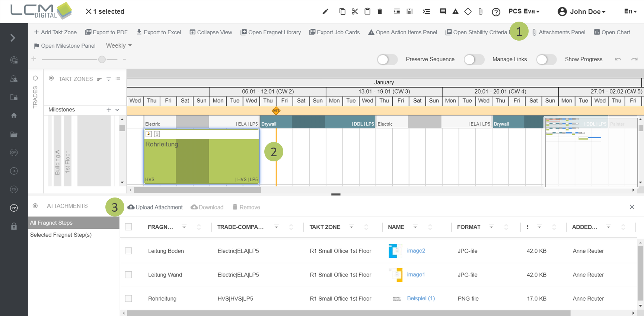This screenshot has width=644, height=316.
Task: Click the diamond milestone icon in top toolbar
Action: [468, 12]
